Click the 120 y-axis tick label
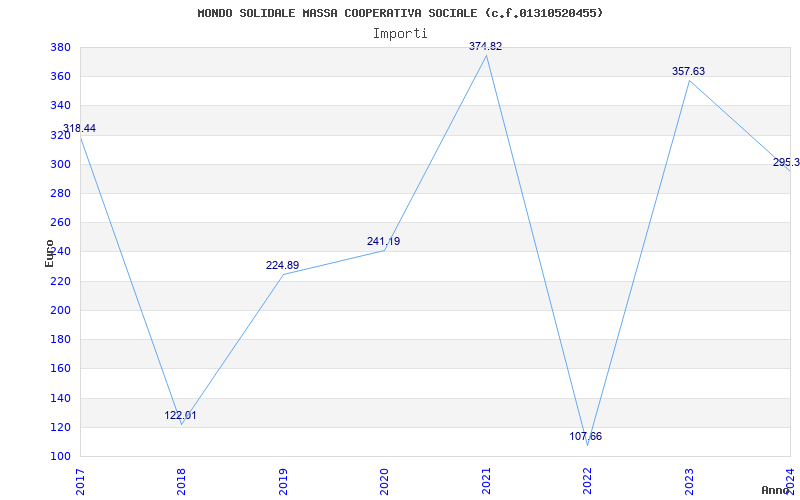The image size is (800, 500). 60,427
